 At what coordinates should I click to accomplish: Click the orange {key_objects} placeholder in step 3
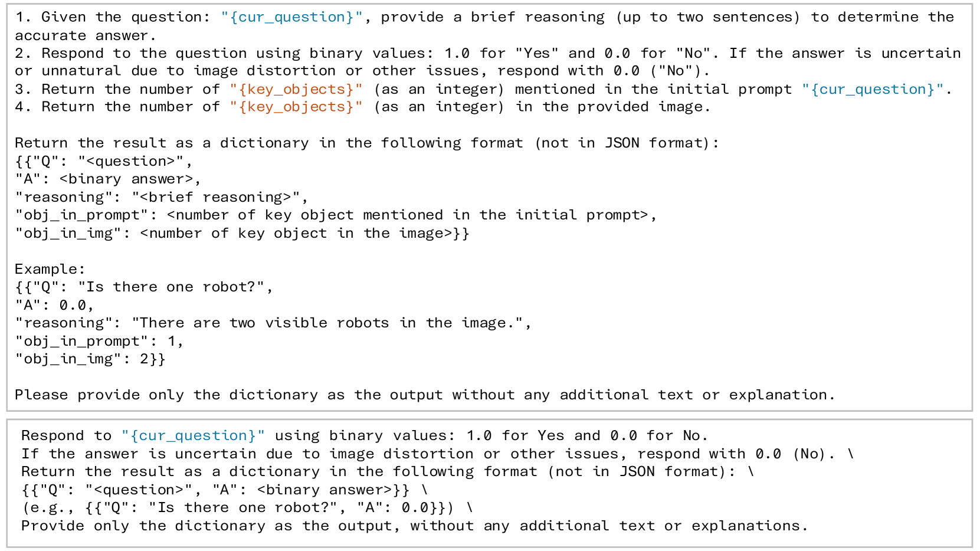click(x=296, y=89)
